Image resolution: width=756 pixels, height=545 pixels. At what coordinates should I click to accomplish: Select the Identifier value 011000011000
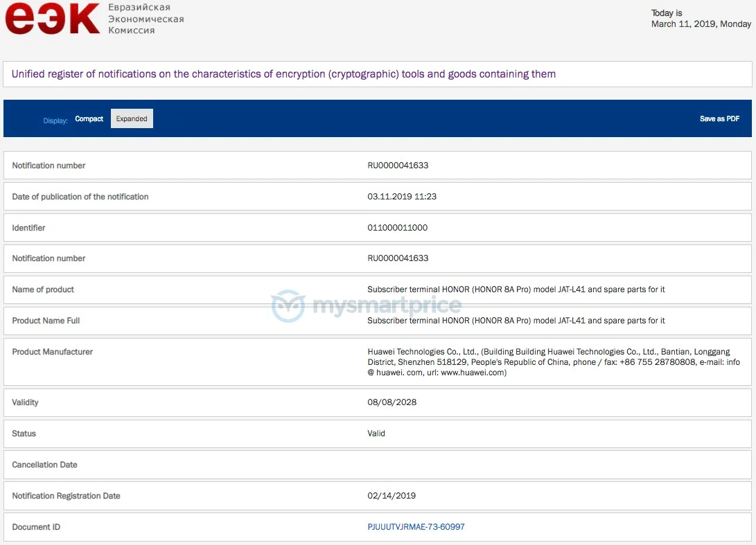(x=397, y=228)
